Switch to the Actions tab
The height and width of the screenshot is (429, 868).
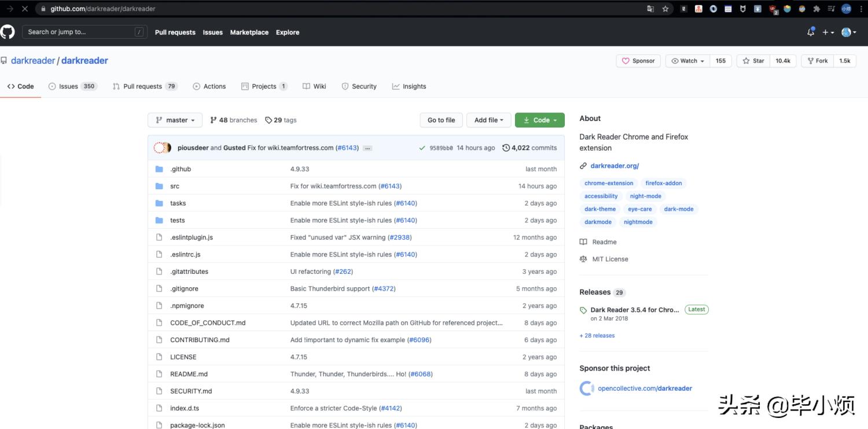(209, 86)
